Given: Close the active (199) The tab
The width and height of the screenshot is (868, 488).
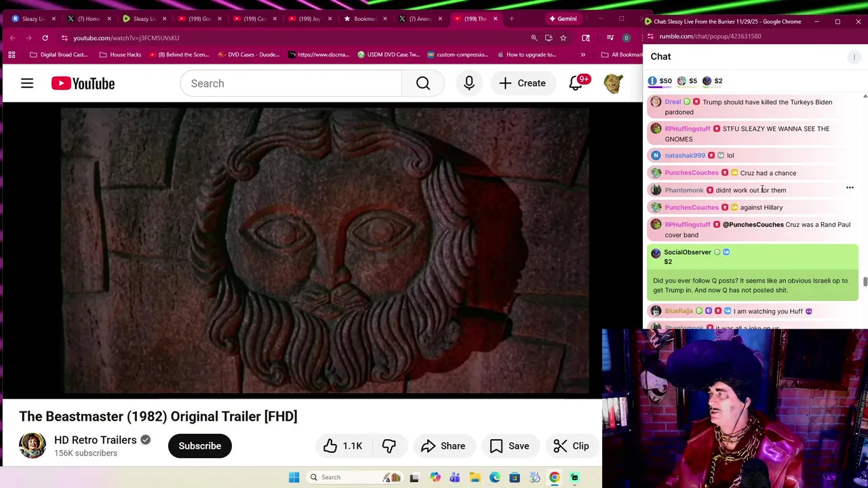Looking at the screenshot, I should coord(495,19).
